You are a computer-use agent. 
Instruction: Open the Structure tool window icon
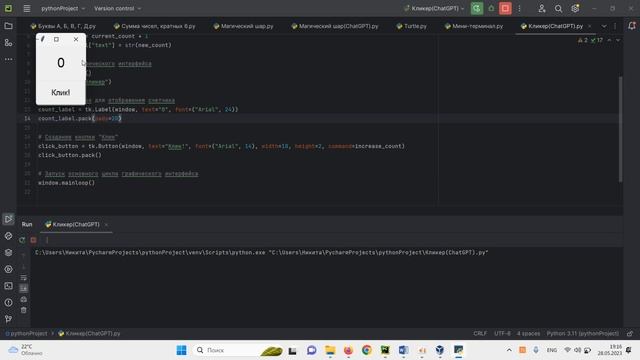coord(8,42)
